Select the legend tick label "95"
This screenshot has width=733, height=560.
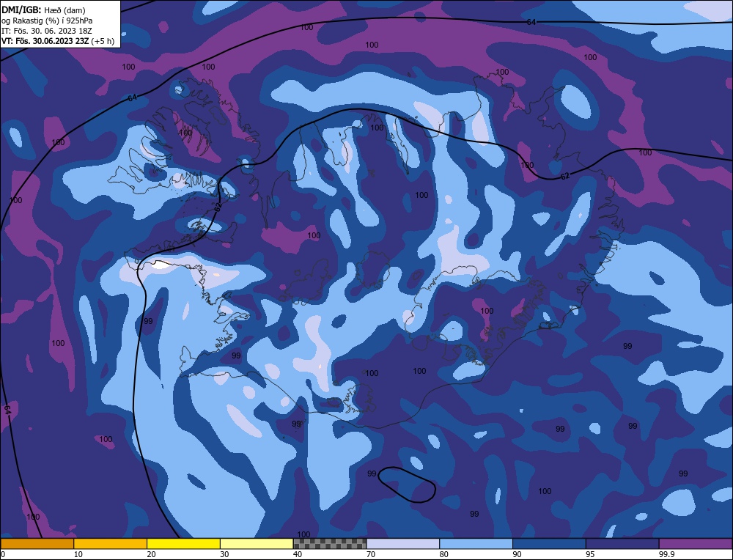(590, 554)
